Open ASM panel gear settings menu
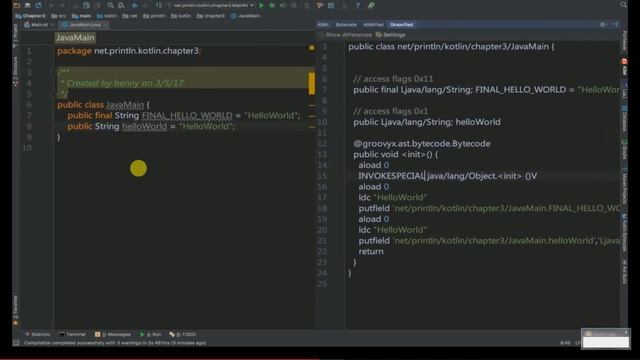Image resolution: width=640 pixels, height=360 pixels. [x=602, y=25]
